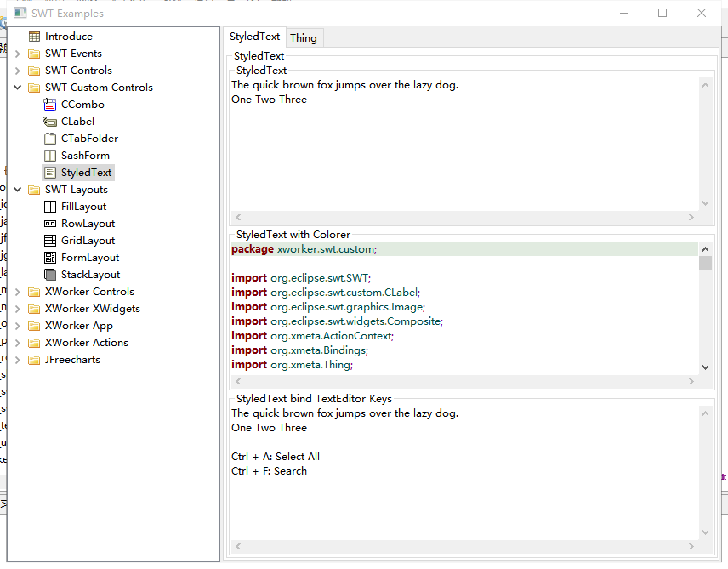The image size is (728, 569).
Task: Select the CCombo tree entry
Action: pos(82,105)
